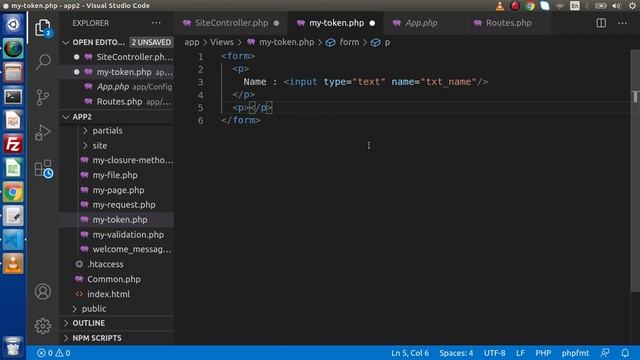Open the Accounts menu icon

[x=43, y=291]
